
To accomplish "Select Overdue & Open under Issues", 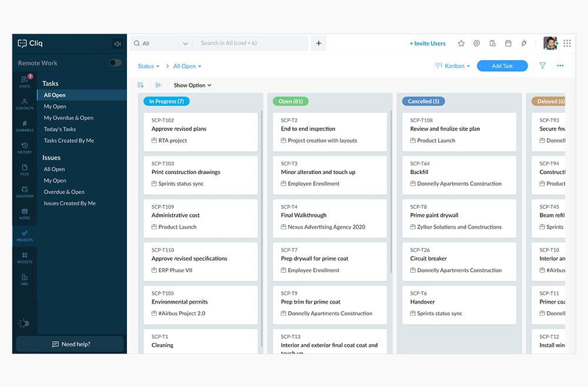I will click(x=64, y=192).
